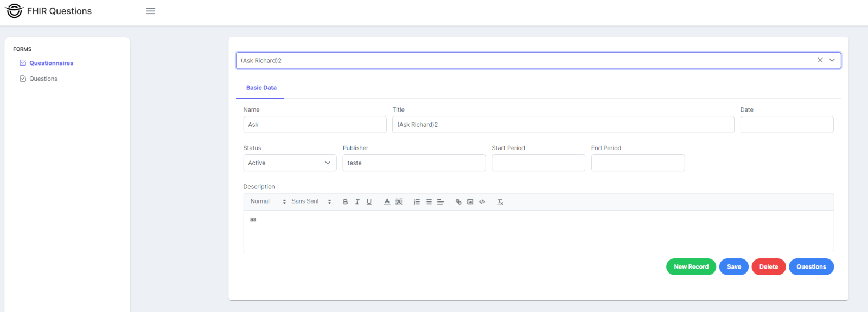Insert a hyperlink in description
Viewport: 868px width, 312px height.
click(x=458, y=202)
